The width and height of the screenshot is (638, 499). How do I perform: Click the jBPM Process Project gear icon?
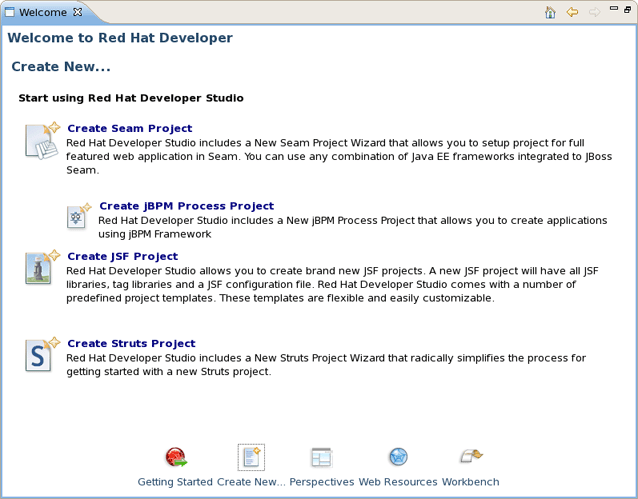pyautogui.click(x=78, y=216)
